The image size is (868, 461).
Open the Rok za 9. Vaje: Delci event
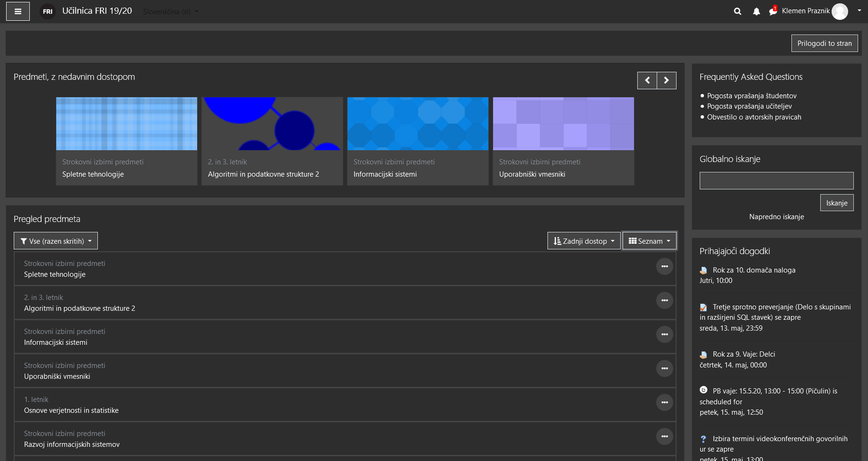click(x=744, y=354)
